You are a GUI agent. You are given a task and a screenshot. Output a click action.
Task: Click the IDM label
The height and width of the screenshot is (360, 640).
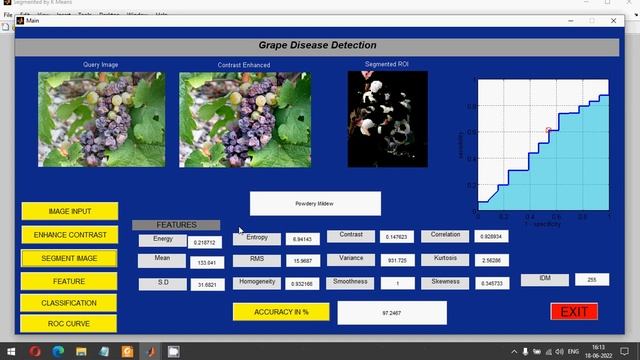tap(545, 280)
